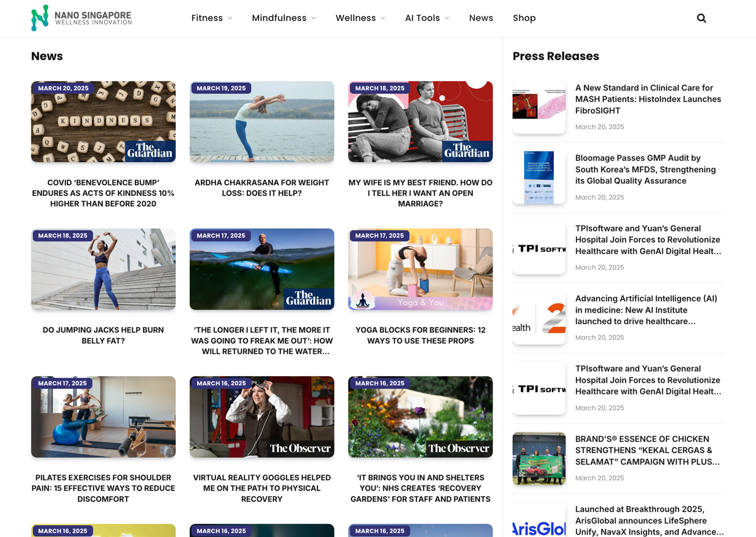Expand the AI Tools menu chevron
The width and height of the screenshot is (756, 537).
[x=447, y=18]
